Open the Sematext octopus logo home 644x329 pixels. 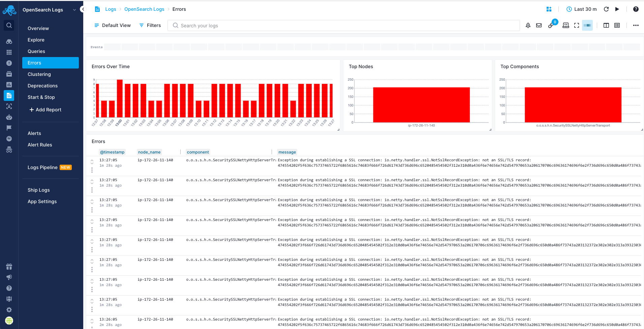tap(9, 10)
